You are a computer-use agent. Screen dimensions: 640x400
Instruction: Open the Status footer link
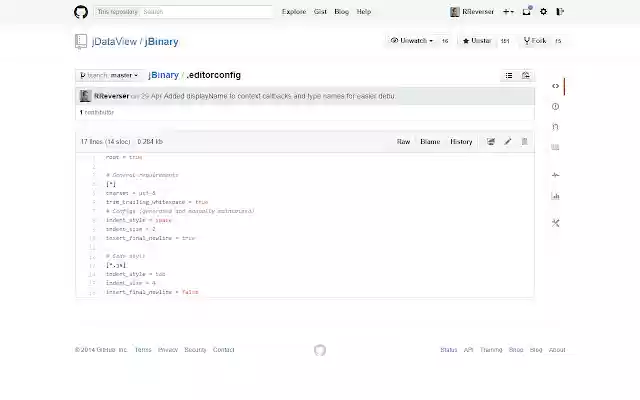(449, 350)
